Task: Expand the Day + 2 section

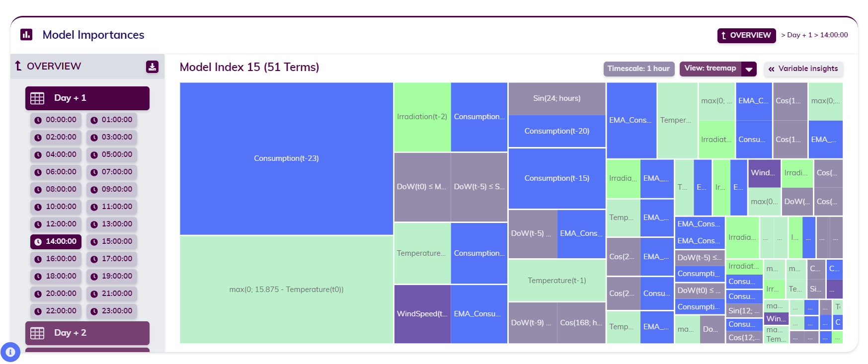Action: 87,333
